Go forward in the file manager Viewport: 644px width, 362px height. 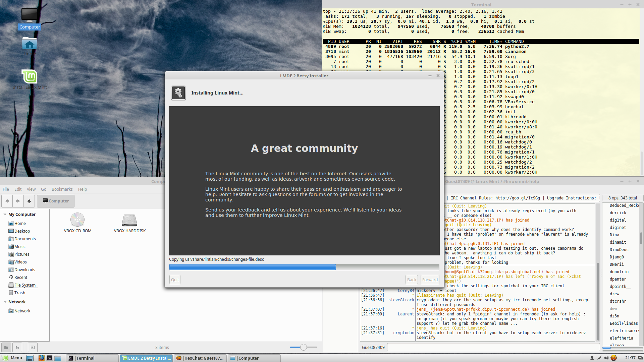[18, 201]
